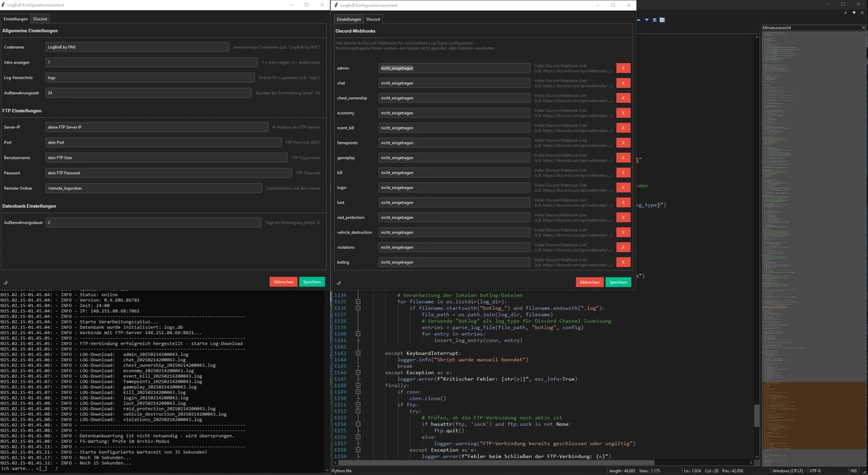Screen dimensions: 868x475
Task: Remove the famepoints webhook via red X
Action: 623,142
